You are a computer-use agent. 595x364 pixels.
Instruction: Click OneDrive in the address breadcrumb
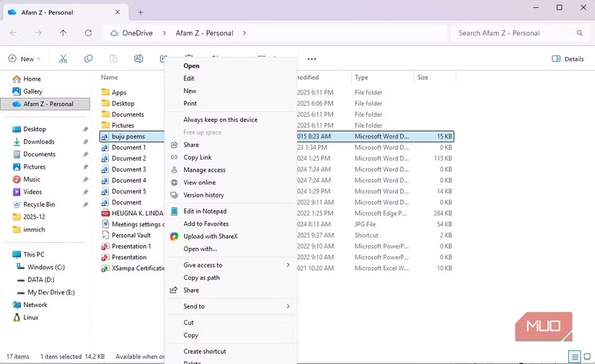(137, 33)
